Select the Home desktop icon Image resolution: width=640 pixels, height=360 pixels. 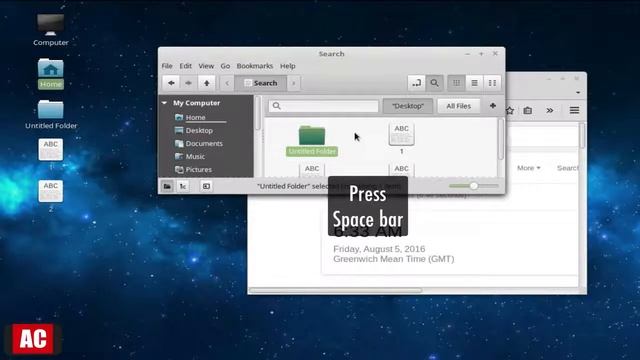click(x=51, y=73)
